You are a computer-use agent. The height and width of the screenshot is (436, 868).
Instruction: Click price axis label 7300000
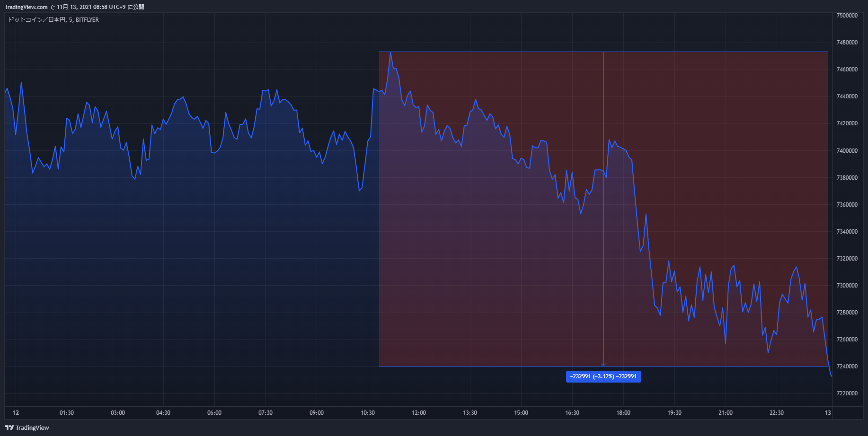pyautogui.click(x=847, y=286)
